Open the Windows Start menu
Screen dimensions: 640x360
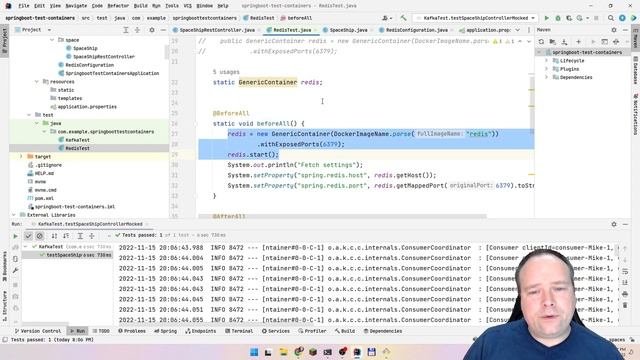click(x=254, y=352)
